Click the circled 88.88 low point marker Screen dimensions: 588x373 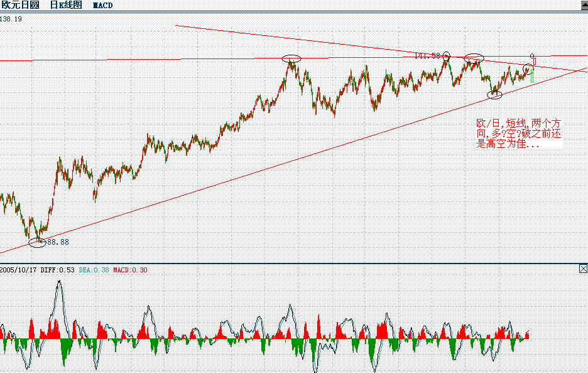coord(36,241)
